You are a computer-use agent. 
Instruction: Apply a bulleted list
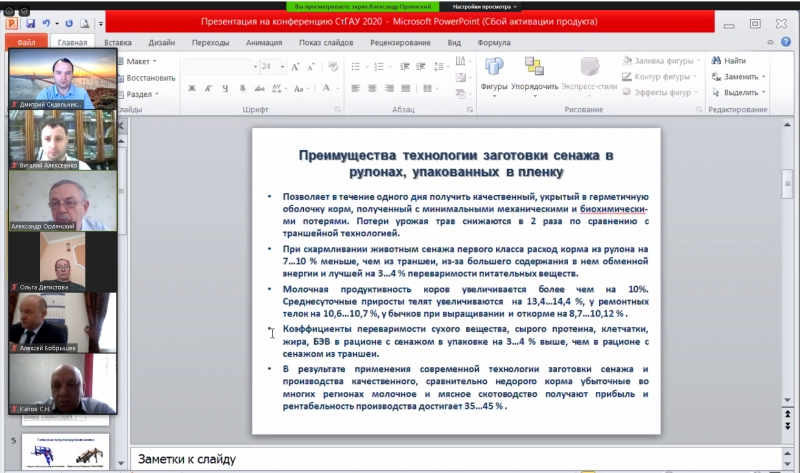coord(356,67)
